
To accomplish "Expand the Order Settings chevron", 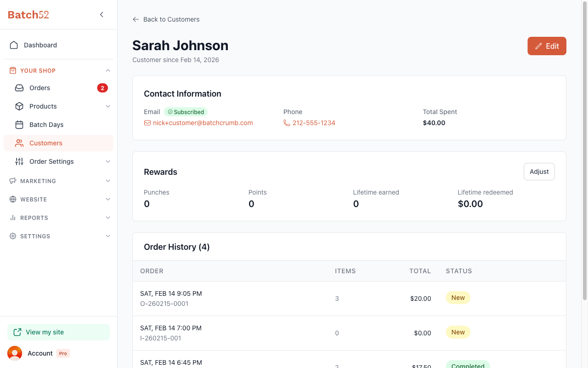I will [x=108, y=161].
